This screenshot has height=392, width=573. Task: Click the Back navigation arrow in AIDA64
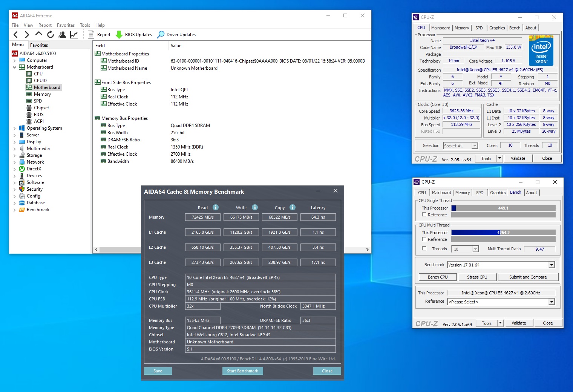(16, 35)
